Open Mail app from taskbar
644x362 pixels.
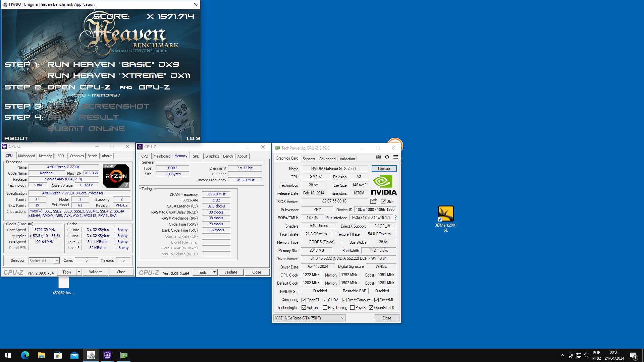[x=74, y=355]
